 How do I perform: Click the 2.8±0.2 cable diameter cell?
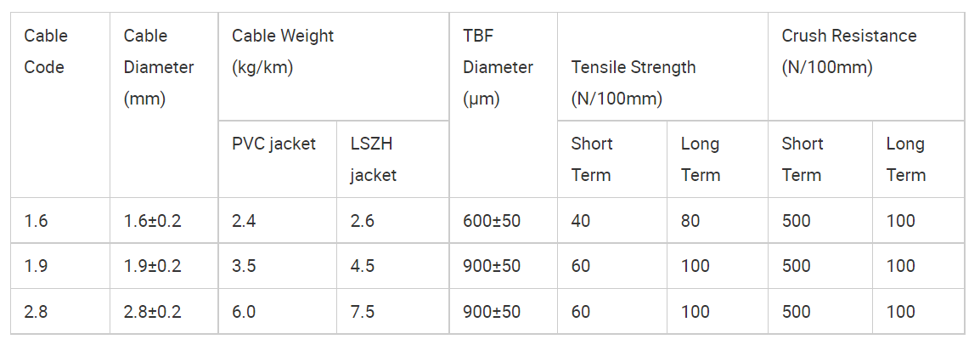click(x=165, y=311)
